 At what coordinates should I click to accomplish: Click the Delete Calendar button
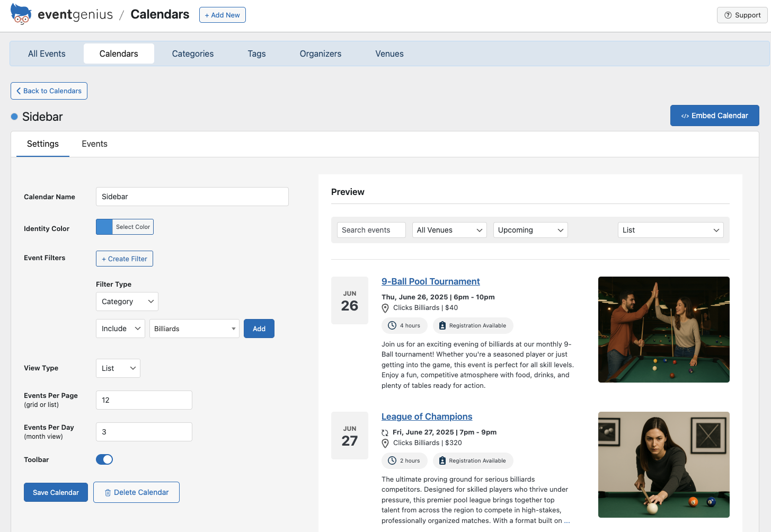tap(136, 492)
